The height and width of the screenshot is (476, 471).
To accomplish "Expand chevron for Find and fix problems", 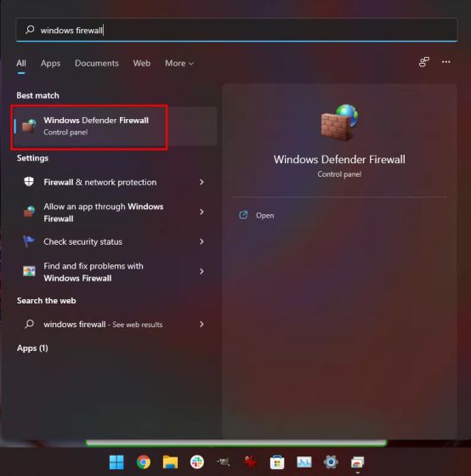I will [201, 271].
